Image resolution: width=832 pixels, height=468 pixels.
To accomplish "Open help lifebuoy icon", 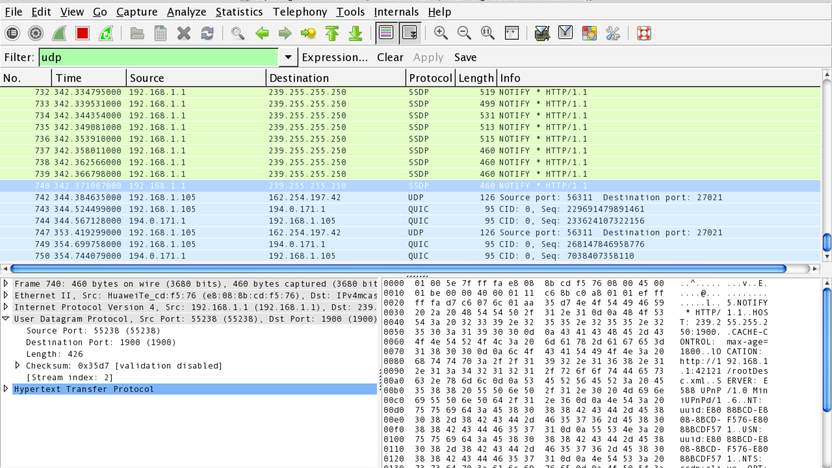I will pyautogui.click(x=644, y=33).
